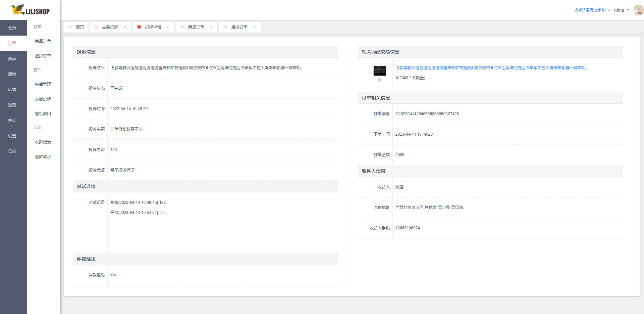Go to 商品订单 in the submenu
Screen dimensions: 644x314
[x=43, y=41]
